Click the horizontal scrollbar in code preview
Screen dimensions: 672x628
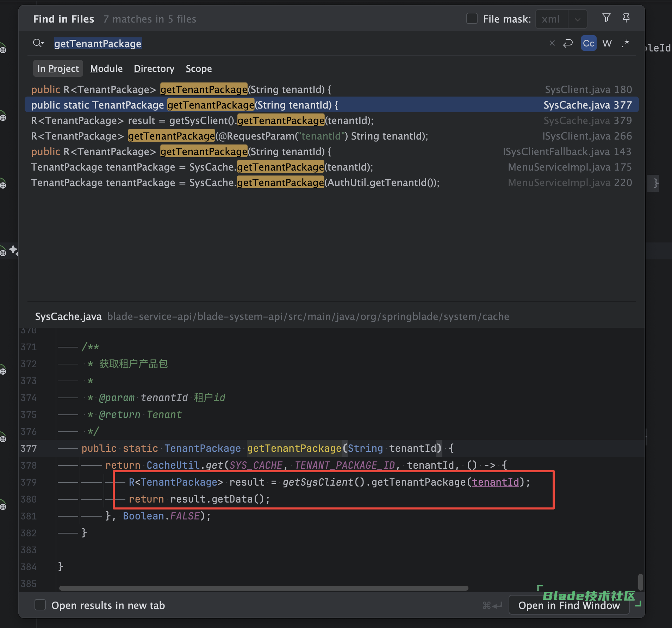[263, 588]
